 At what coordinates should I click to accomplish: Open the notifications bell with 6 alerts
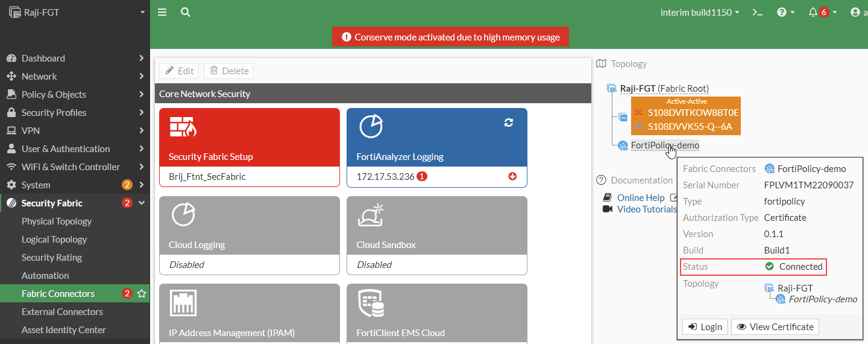pyautogui.click(x=822, y=12)
